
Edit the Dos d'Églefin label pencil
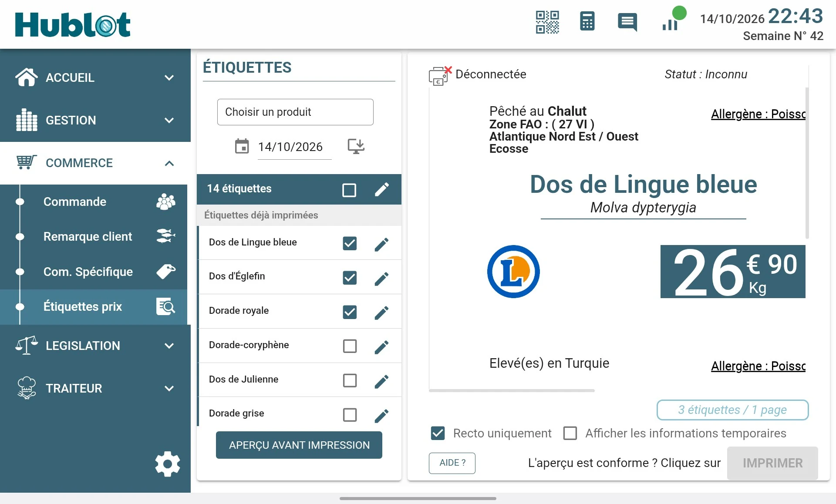pyautogui.click(x=381, y=278)
